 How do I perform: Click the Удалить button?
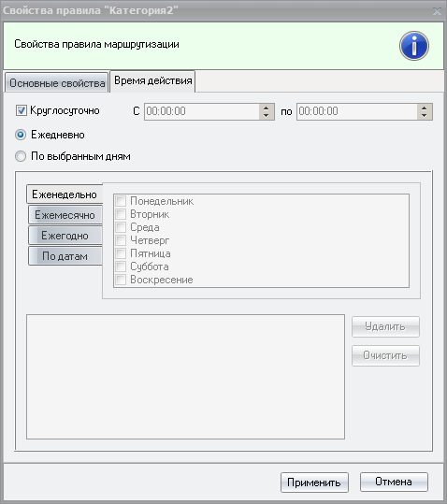[385, 326]
